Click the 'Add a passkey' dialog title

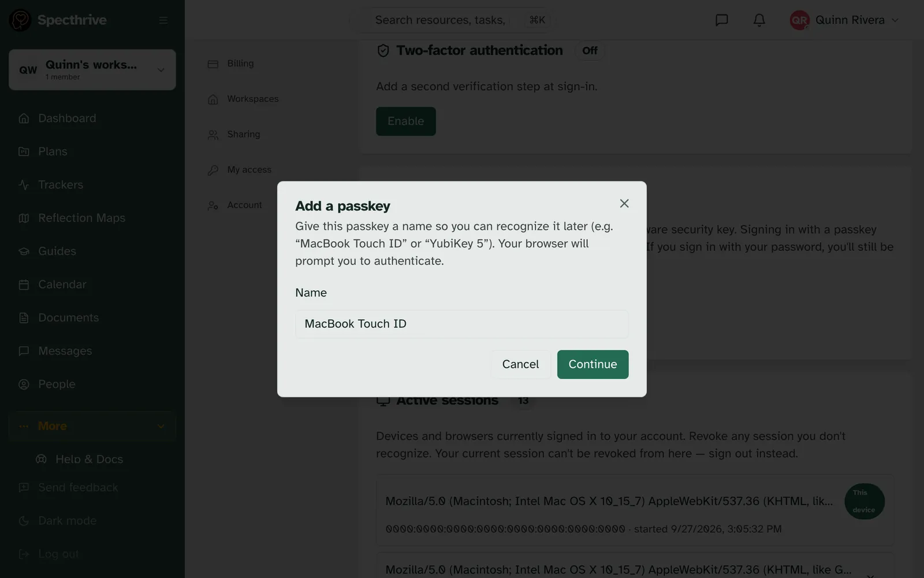[x=342, y=206]
